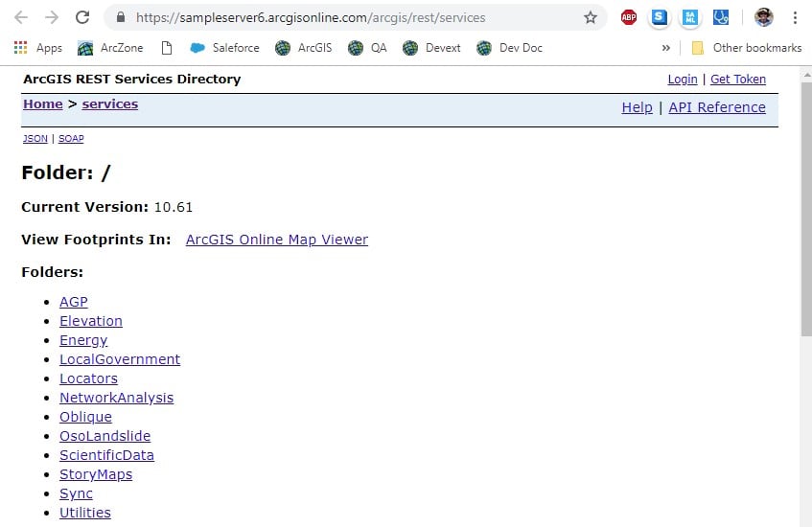Expand hidden bookmarks with the double chevron

click(666, 48)
